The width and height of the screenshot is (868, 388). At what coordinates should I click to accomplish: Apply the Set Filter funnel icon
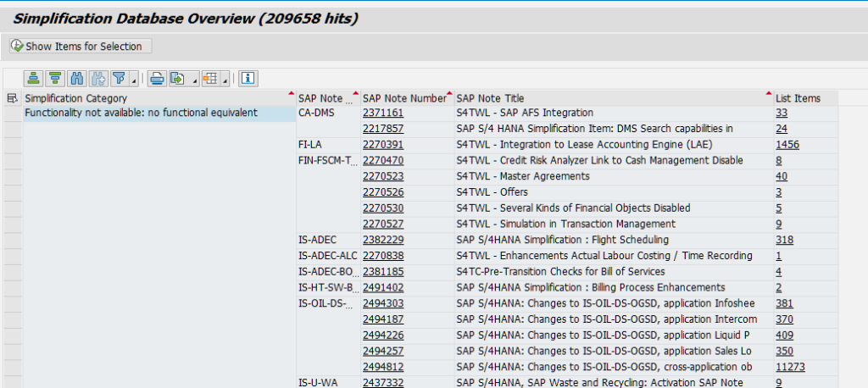pyautogui.click(x=119, y=79)
